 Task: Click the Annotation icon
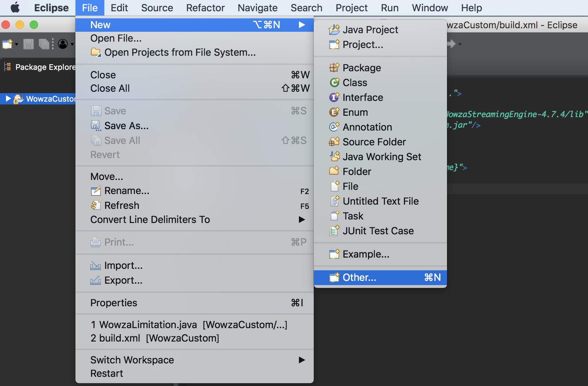coord(334,127)
